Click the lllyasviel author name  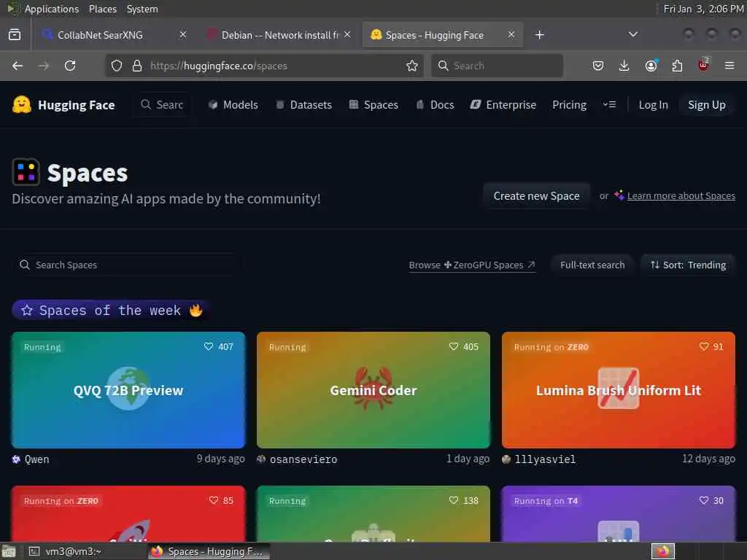pyautogui.click(x=545, y=459)
